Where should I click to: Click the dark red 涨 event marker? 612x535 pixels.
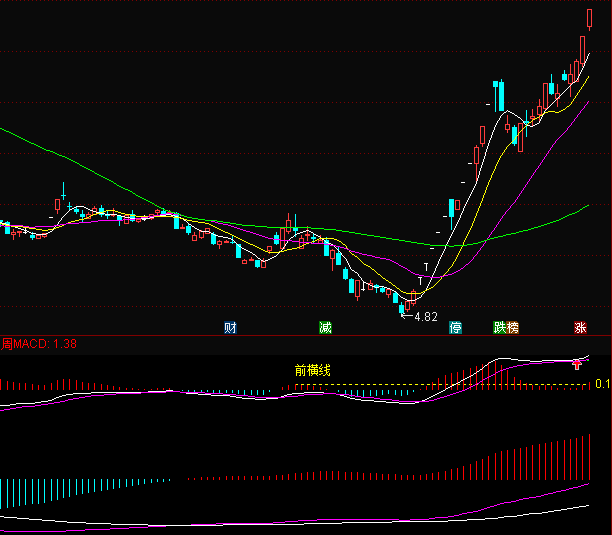coord(580,328)
